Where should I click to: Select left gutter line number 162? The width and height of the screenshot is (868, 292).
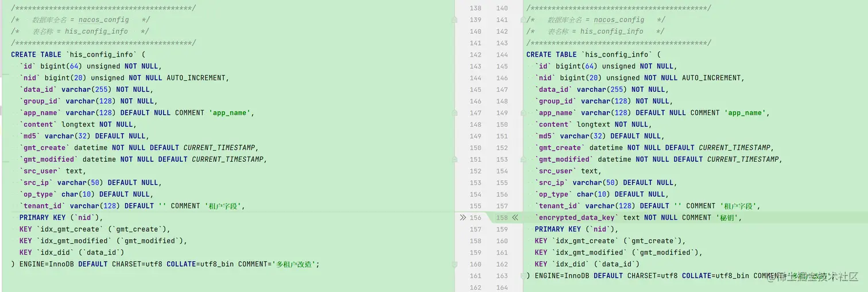(x=475, y=287)
